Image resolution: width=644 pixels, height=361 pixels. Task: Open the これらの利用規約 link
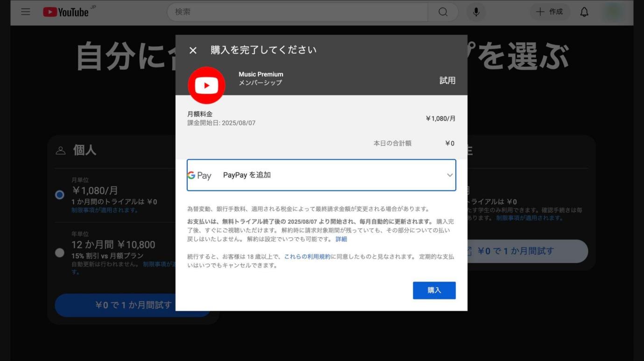pos(307,257)
